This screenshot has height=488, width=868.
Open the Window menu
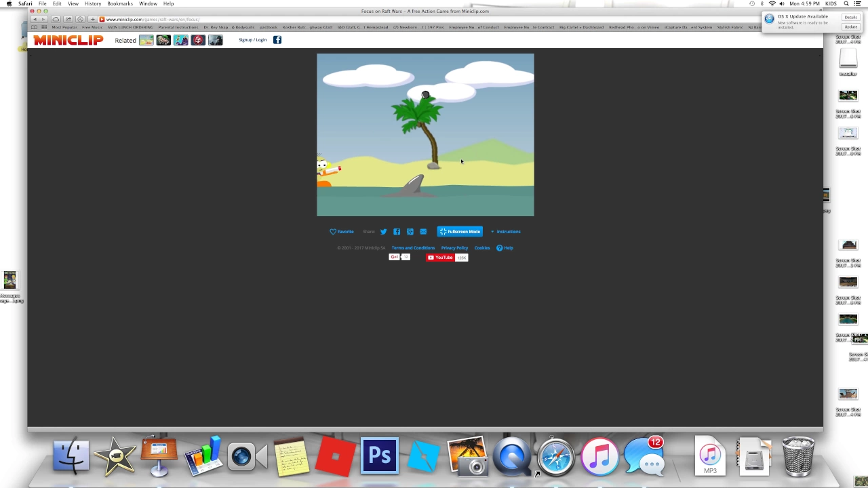pos(148,3)
